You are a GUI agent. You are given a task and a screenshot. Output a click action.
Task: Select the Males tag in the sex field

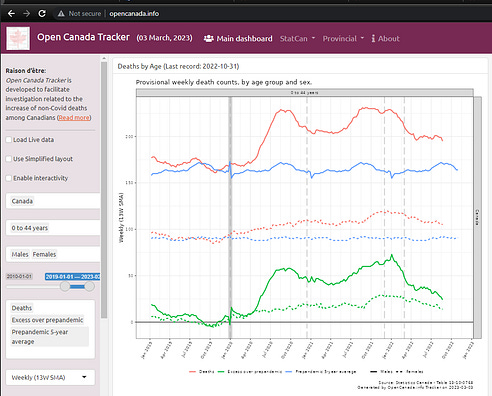point(20,254)
